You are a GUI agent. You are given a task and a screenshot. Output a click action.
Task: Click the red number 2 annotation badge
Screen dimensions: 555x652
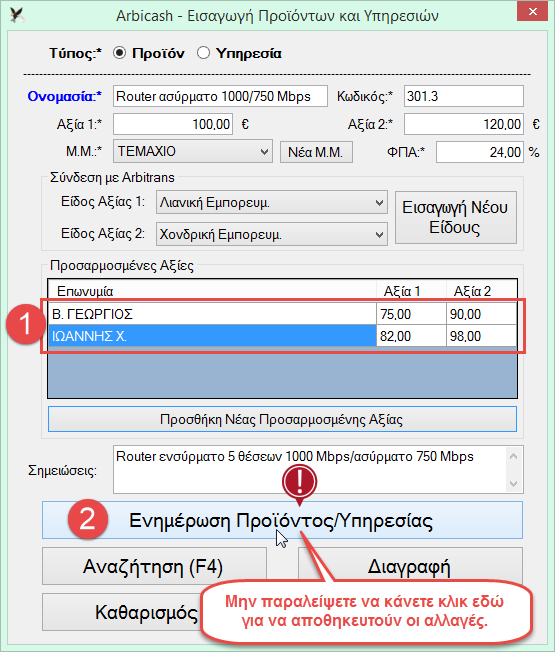(88, 520)
